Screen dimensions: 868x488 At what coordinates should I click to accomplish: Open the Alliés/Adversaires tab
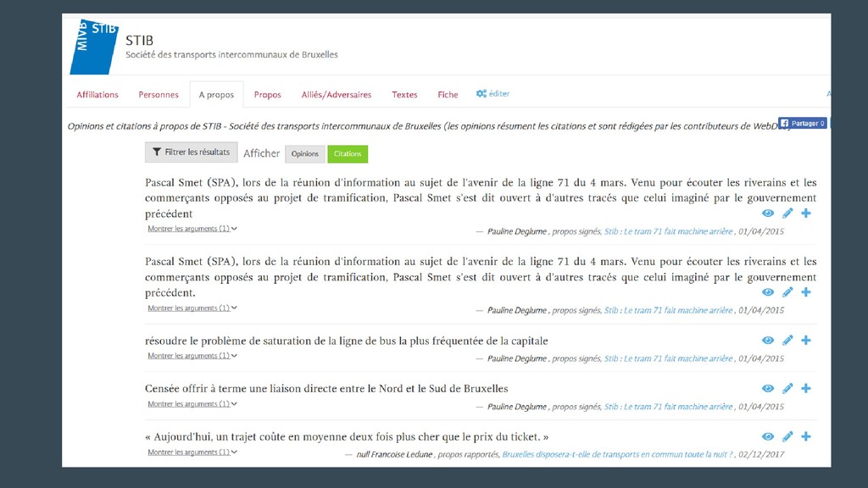336,95
